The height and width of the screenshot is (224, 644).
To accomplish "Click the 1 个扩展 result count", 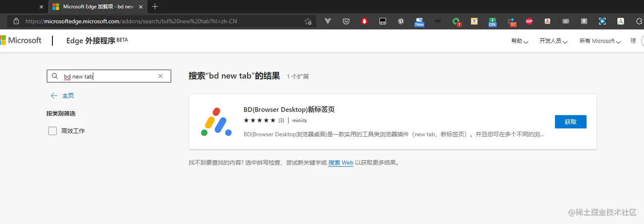I will 298,77.
